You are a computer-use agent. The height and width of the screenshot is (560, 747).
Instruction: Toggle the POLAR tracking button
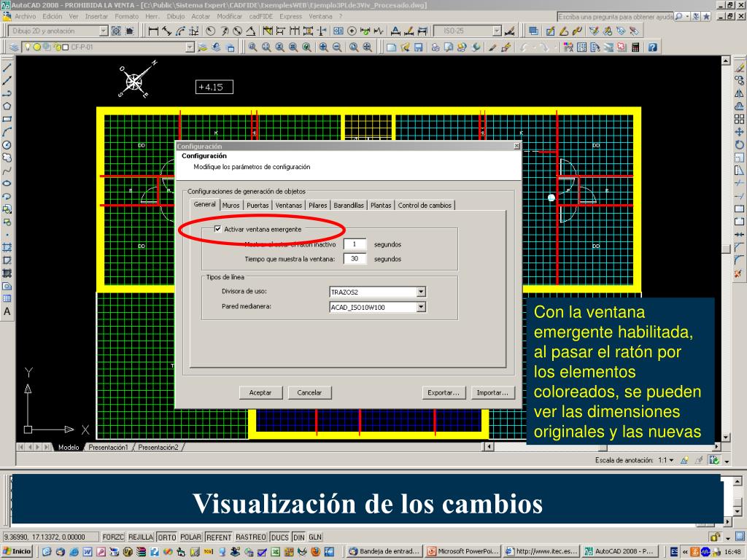190,537
